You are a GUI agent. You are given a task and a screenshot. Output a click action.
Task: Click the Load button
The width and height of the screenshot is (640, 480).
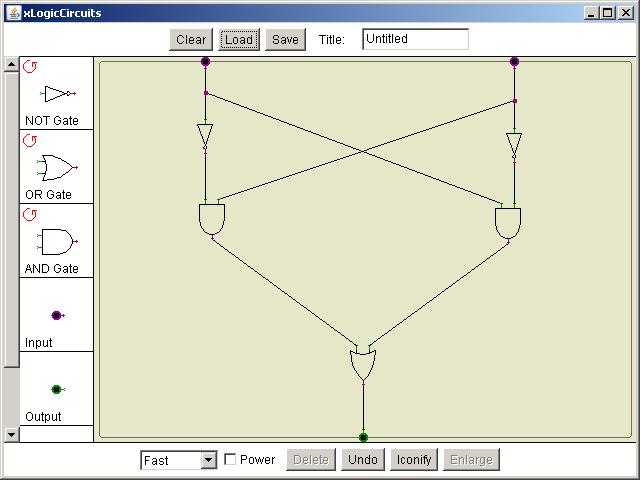pyautogui.click(x=239, y=40)
